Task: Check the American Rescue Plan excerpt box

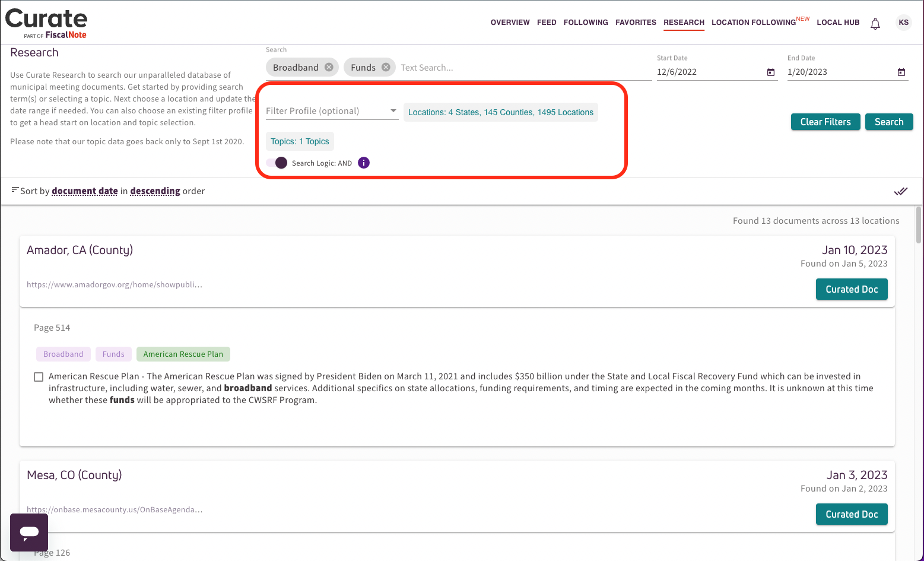Action: [x=39, y=377]
